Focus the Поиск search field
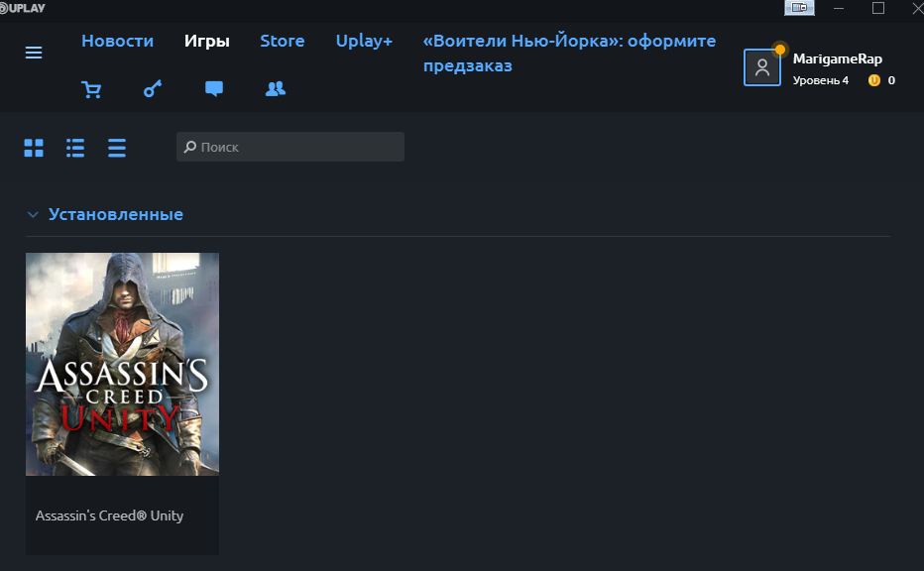The image size is (924, 571). point(290,147)
